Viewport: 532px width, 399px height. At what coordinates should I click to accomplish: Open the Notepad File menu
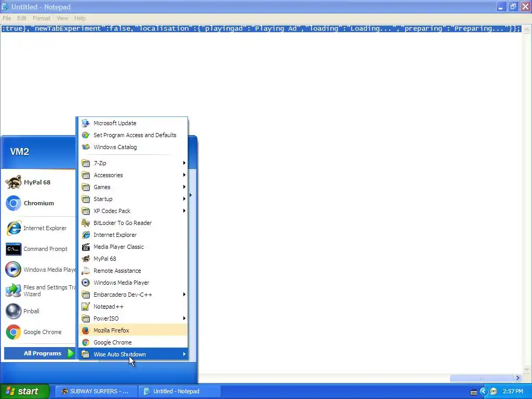(x=7, y=18)
